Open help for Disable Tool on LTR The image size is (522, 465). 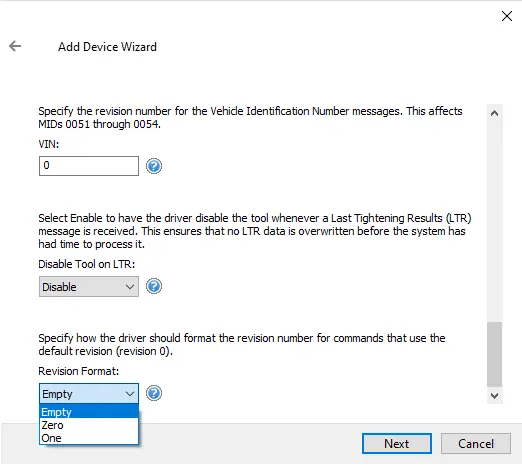pos(154,286)
